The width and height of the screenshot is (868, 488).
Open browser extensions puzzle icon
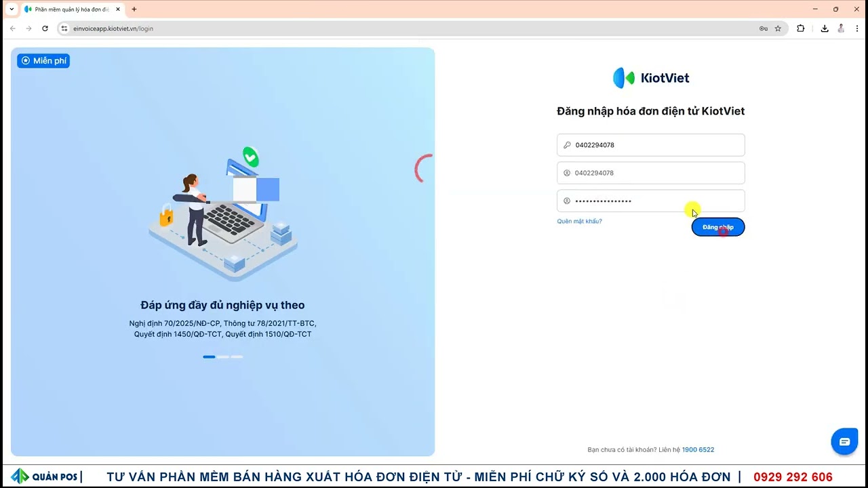coord(801,28)
